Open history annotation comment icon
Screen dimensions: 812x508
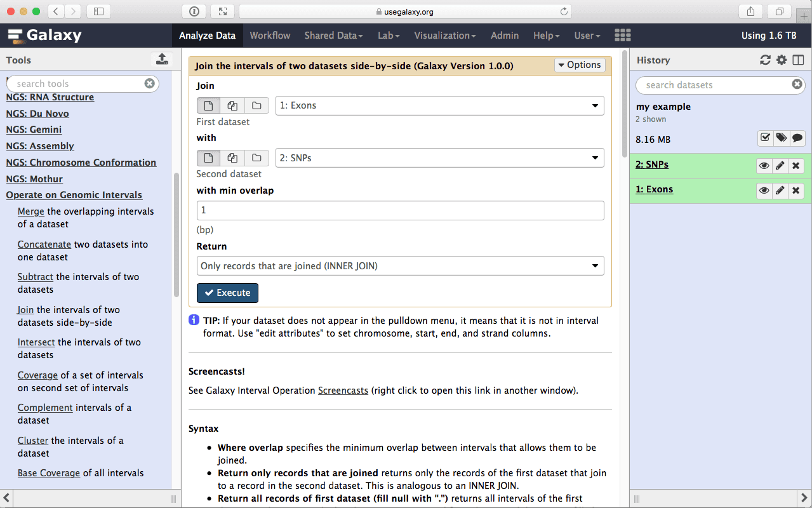tap(797, 138)
